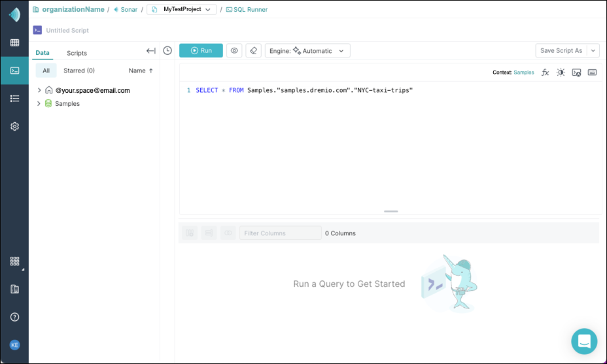The width and height of the screenshot is (607, 364).
Task: Go to organizationName breadcrumb
Action: [x=73, y=9]
